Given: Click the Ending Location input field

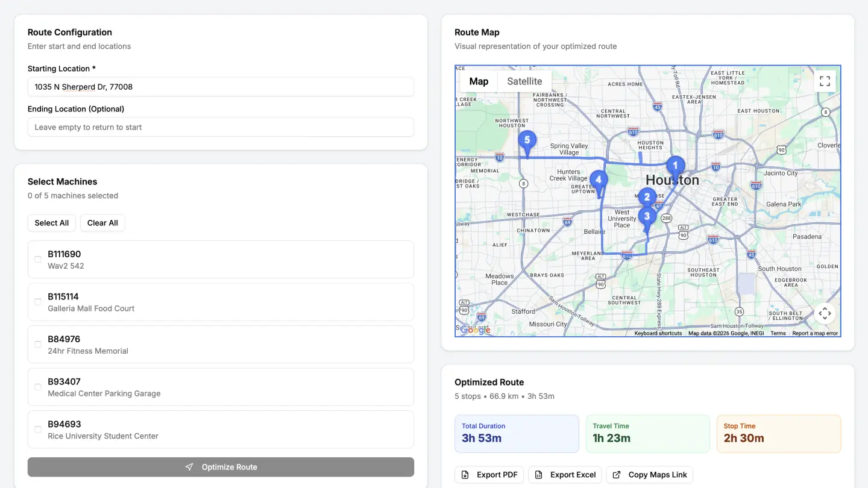Looking at the screenshot, I should click(221, 127).
